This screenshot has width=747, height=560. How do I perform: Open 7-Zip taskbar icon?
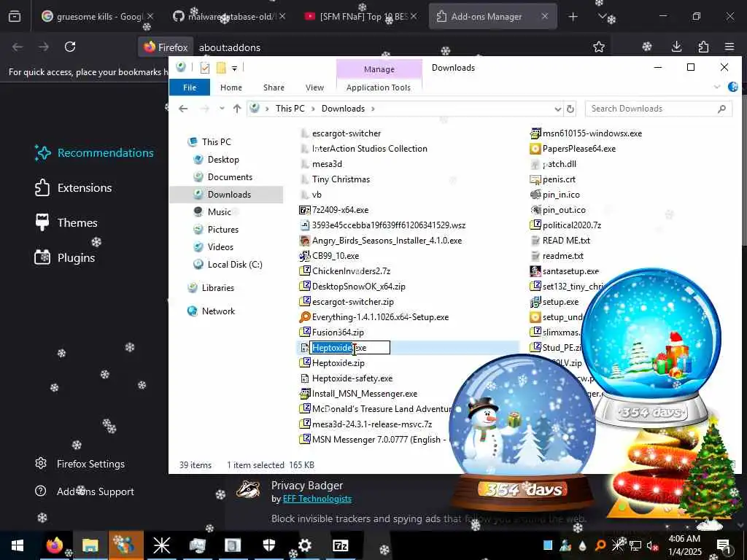point(341,545)
